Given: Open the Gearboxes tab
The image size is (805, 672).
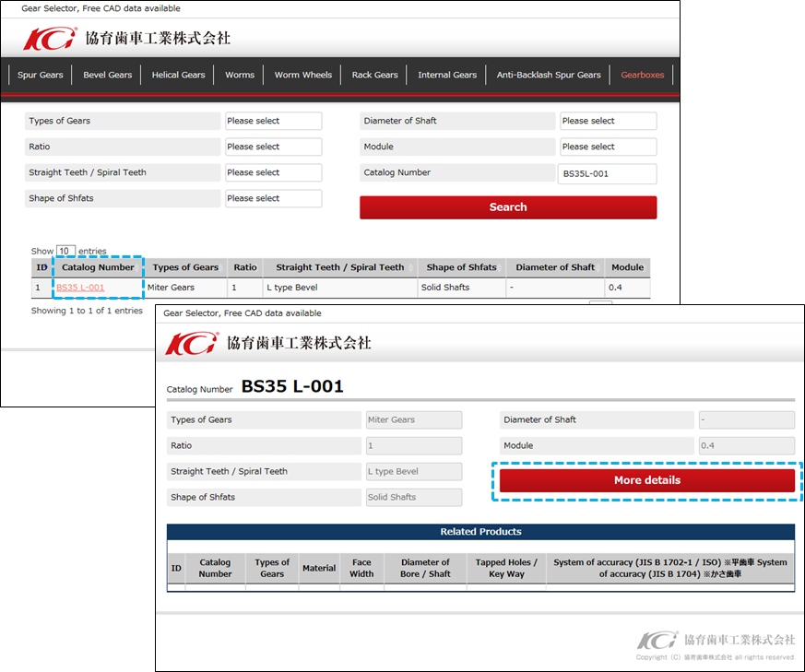Looking at the screenshot, I should tap(642, 75).
